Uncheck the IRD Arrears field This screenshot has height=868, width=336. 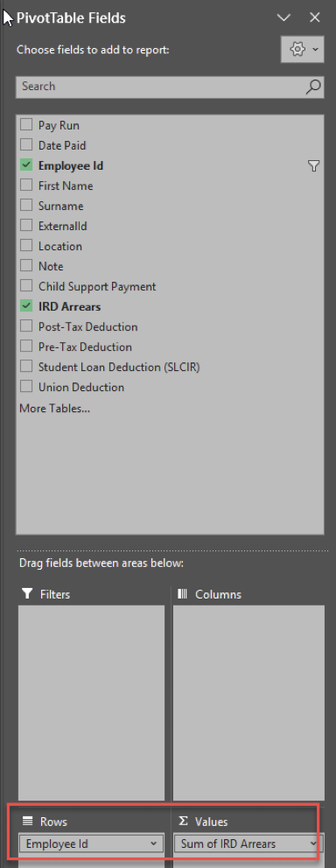26,305
